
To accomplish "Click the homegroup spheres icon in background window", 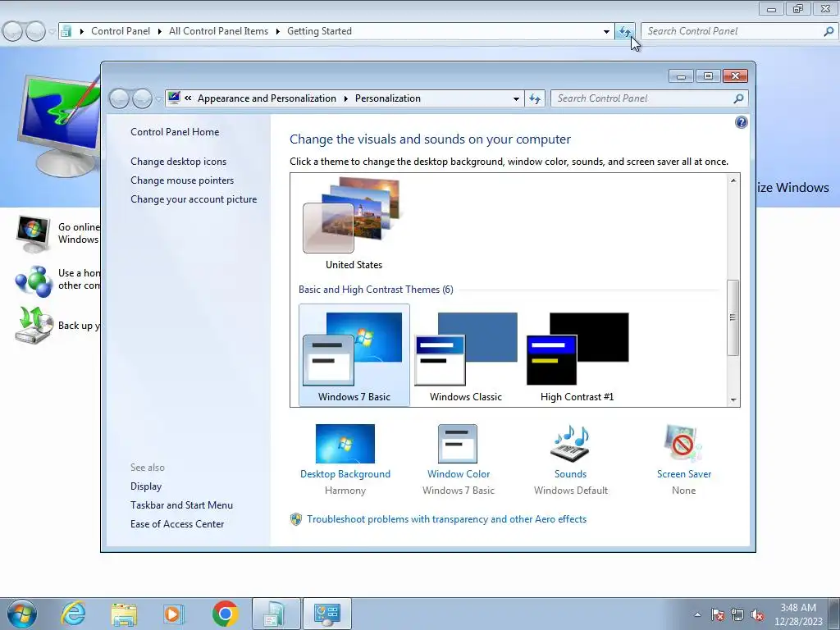I will click(33, 281).
